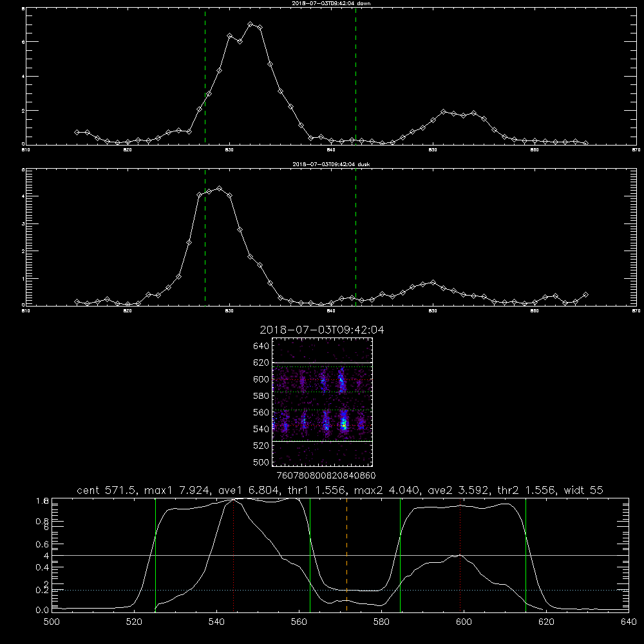Click the 'widt 55' value

pyautogui.click(x=583, y=490)
